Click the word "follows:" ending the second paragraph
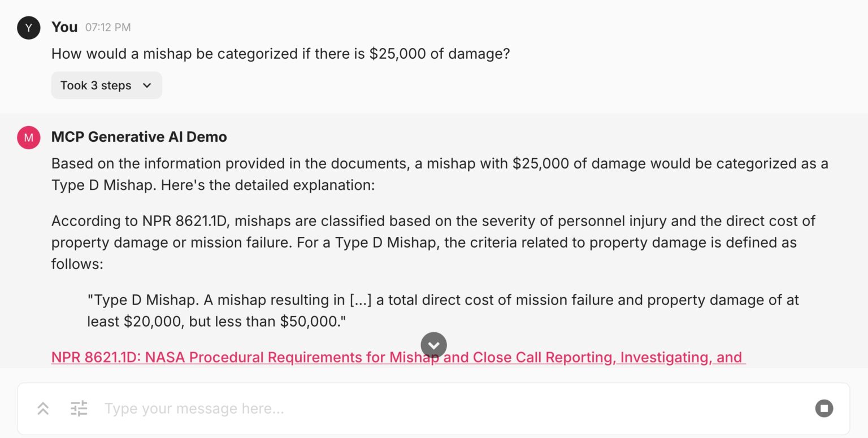This screenshot has height=438, width=868. pyautogui.click(x=77, y=264)
